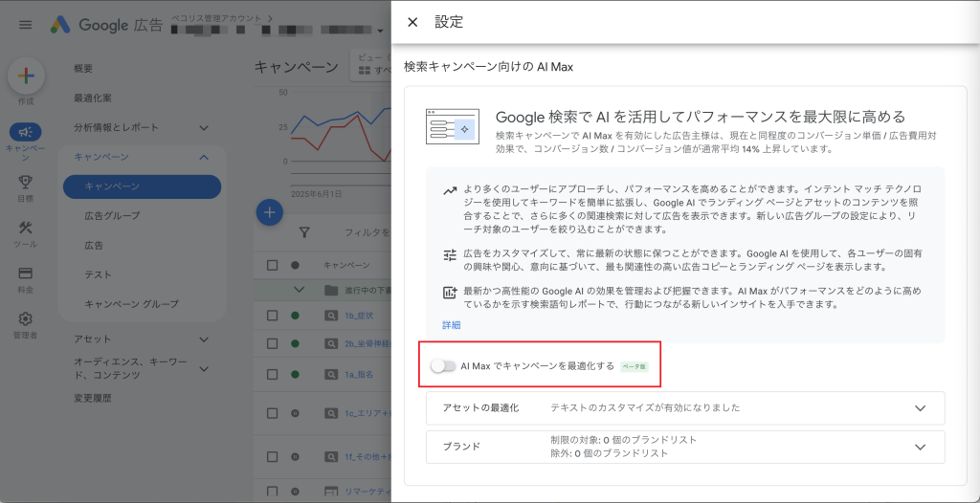Viewport: 980px width, 503px height.
Task: Open the account selector dropdown arrow
Action: coord(380,31)
